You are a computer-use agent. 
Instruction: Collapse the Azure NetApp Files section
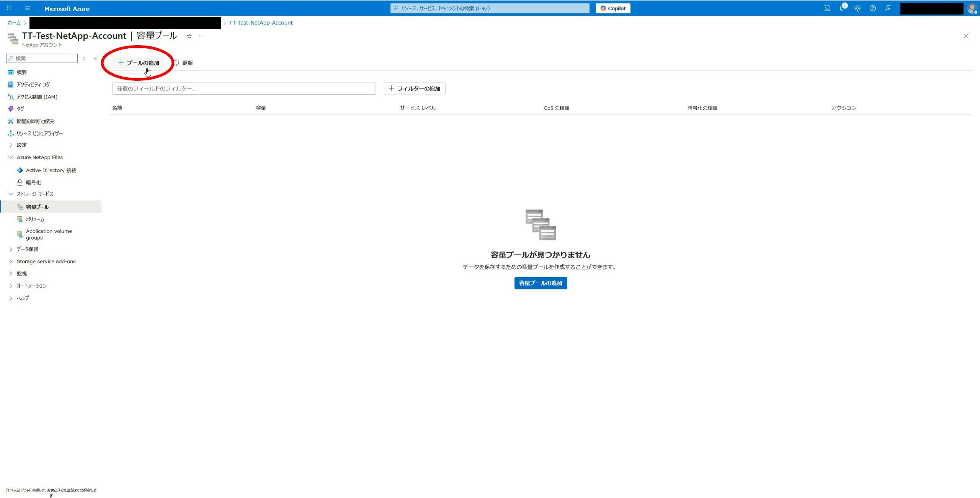click(39, 157)
